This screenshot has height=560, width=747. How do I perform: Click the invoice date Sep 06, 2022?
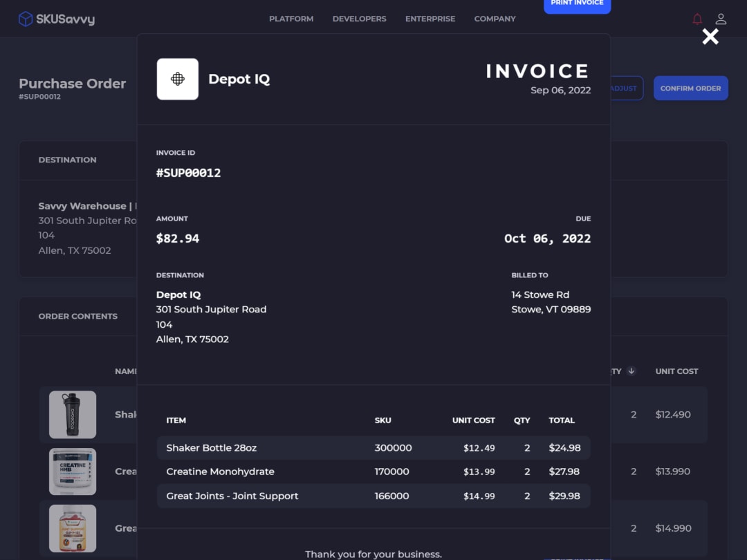[x=561, y=90]
